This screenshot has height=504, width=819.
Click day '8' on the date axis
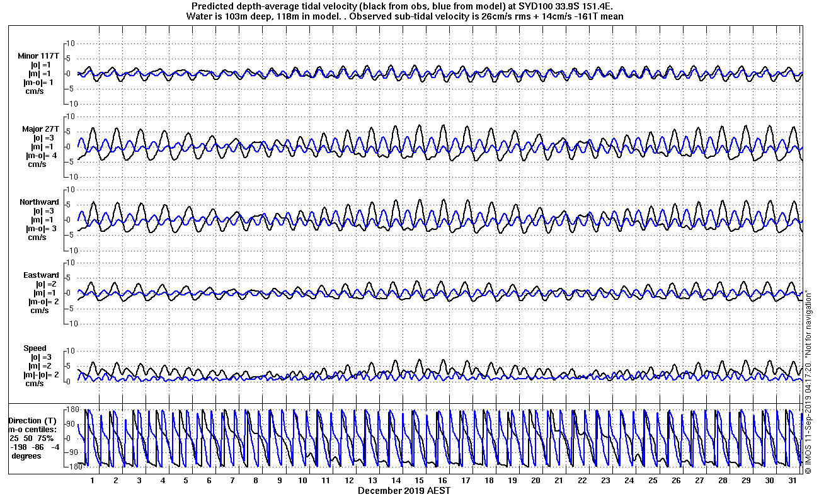256,481
